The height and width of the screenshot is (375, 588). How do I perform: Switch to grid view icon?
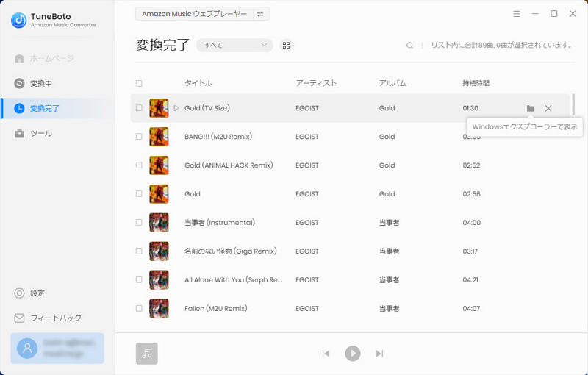(286, 46)
